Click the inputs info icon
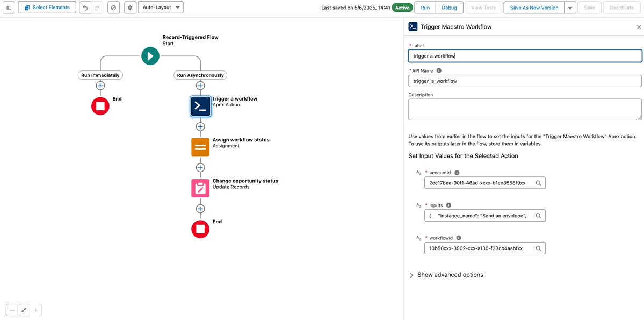 tap(448, 205)
